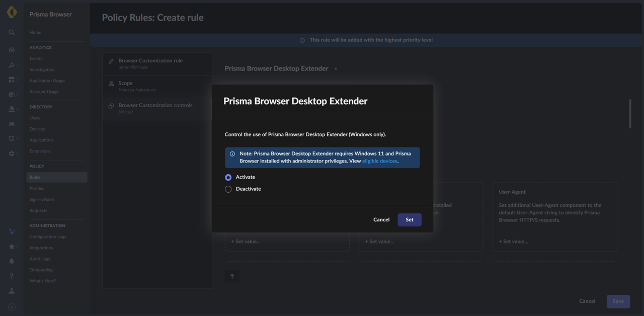The width and height of the screenshot is (644, 316).
Task: Click the shield search icon in rail
Action: [x=12, y=138]
